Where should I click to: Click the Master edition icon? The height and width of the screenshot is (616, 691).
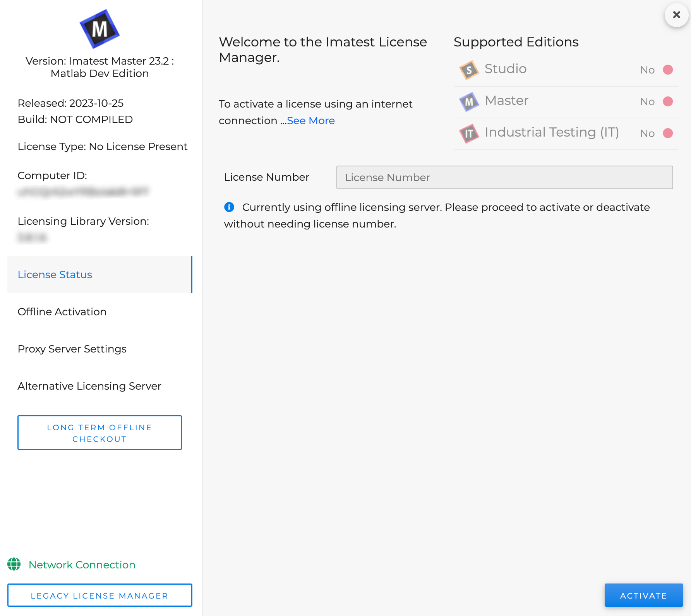pyautogui.click(x=469, y=102)
